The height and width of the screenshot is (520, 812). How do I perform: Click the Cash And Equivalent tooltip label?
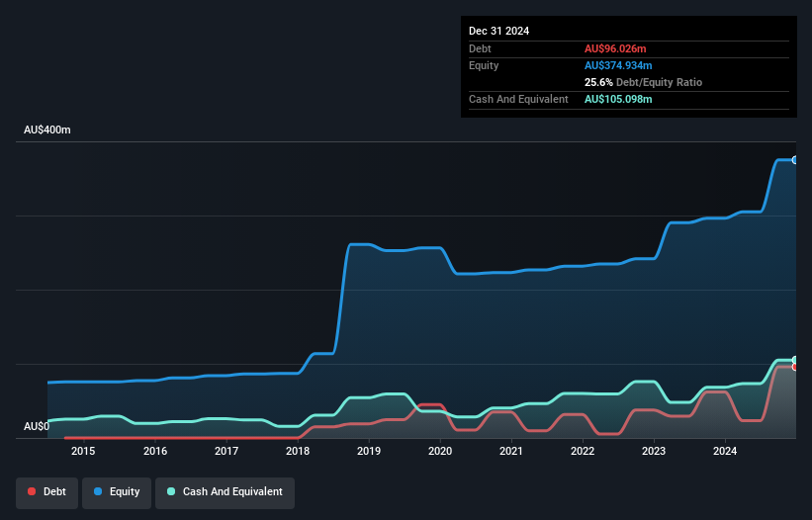click(x=518, y=99)
